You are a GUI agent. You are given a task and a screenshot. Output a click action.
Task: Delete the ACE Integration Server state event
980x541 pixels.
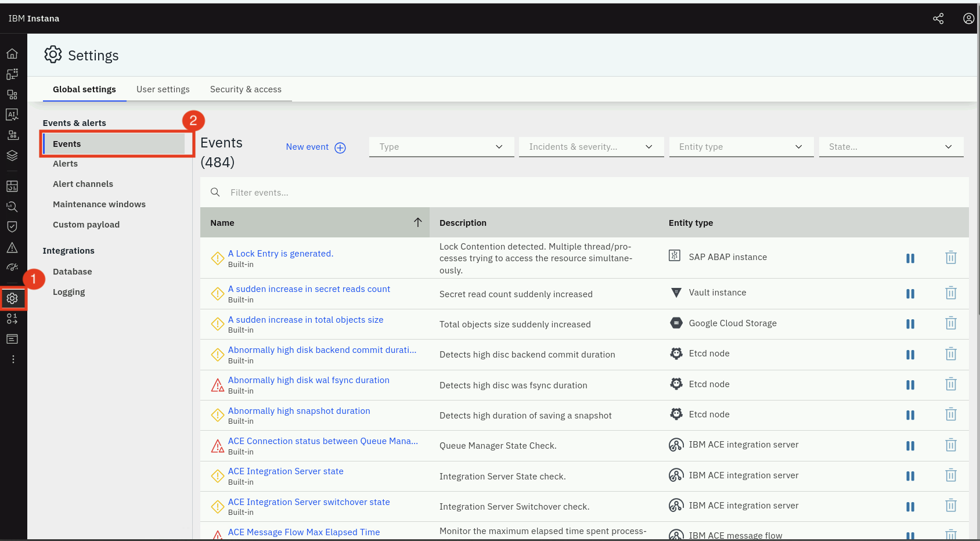coord(950,475)
